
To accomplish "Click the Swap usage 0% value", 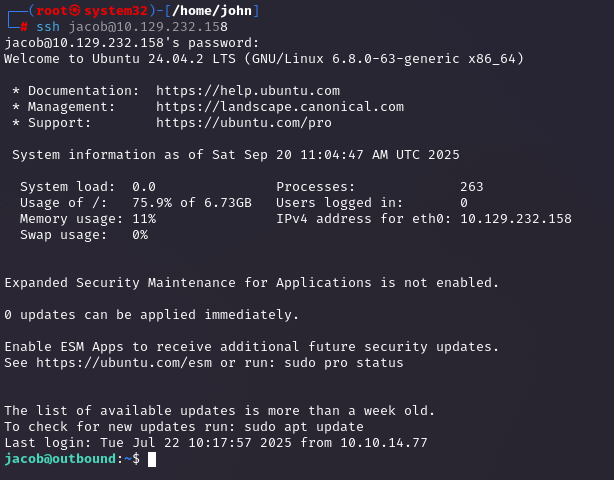I will pos(140,235).
